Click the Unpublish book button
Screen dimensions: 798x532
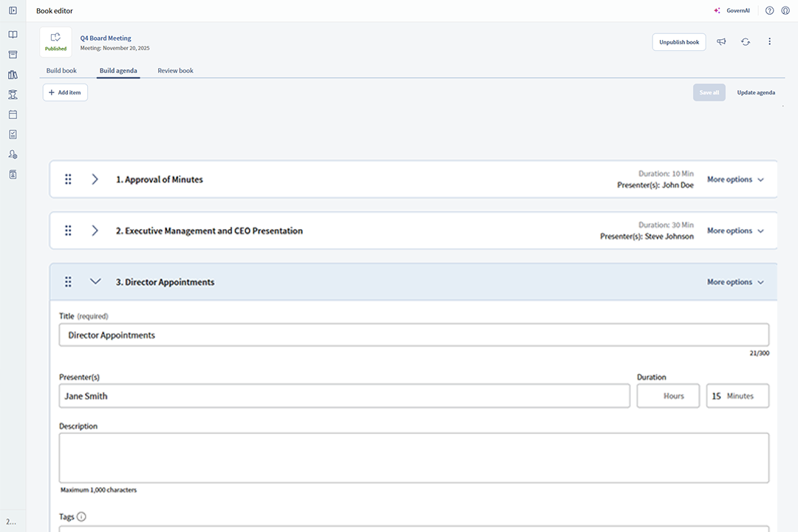coord(678,42)
